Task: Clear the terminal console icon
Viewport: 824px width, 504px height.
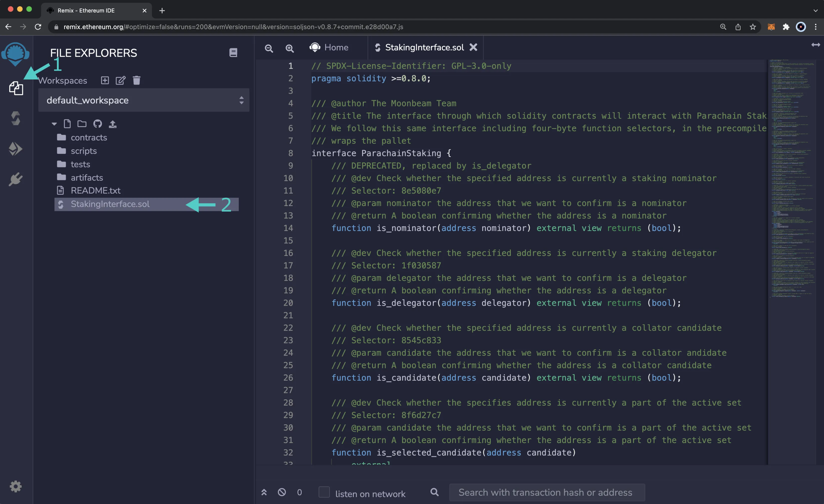Action: tap(282, 492)
